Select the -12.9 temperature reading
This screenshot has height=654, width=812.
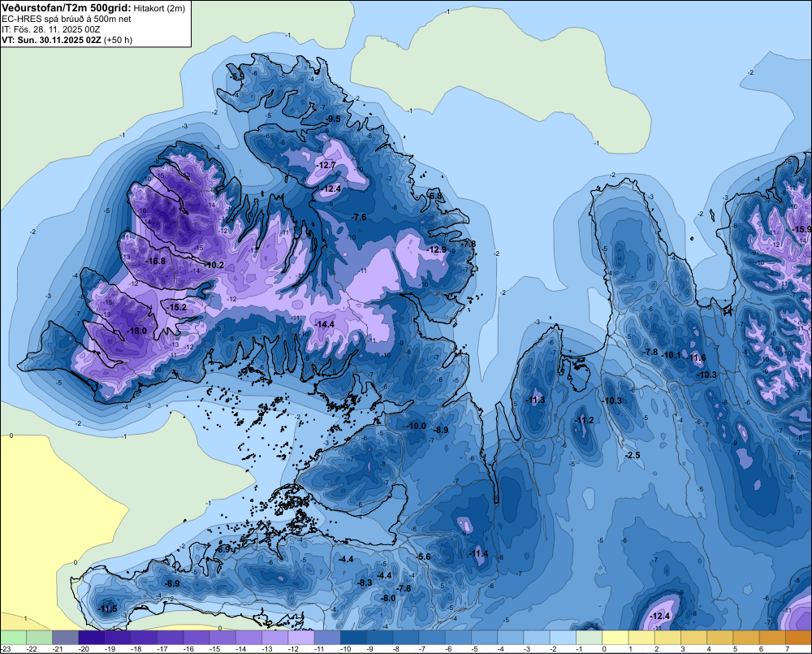437,249
